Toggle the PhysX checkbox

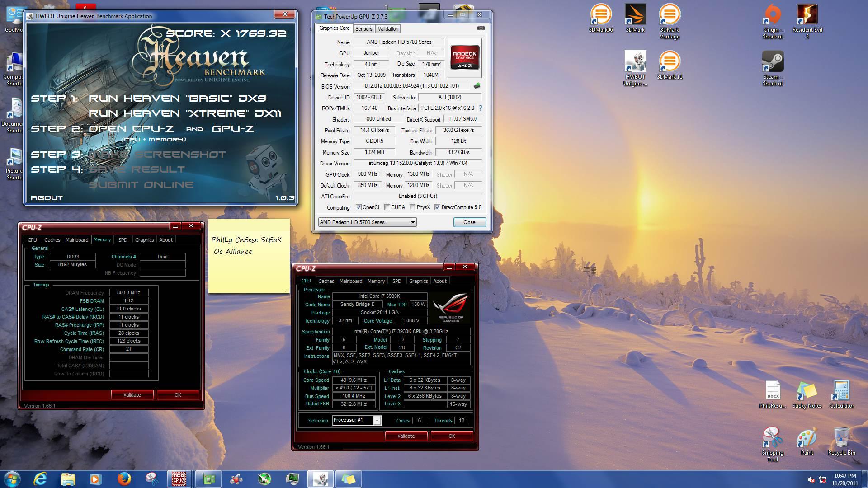(412, 207)
